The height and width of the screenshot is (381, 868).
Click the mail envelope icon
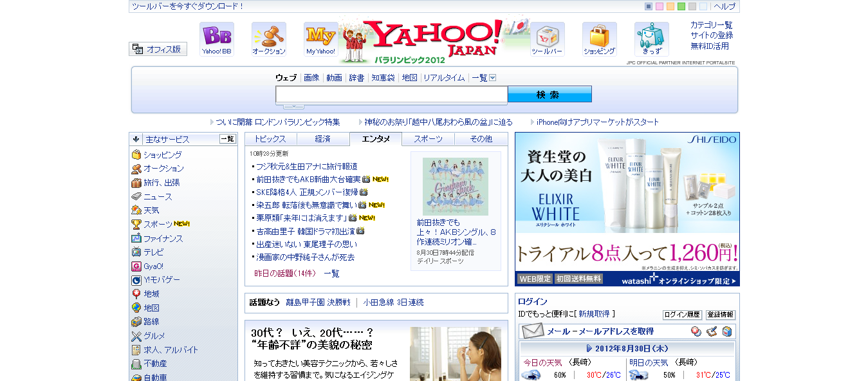coord(533,331)
